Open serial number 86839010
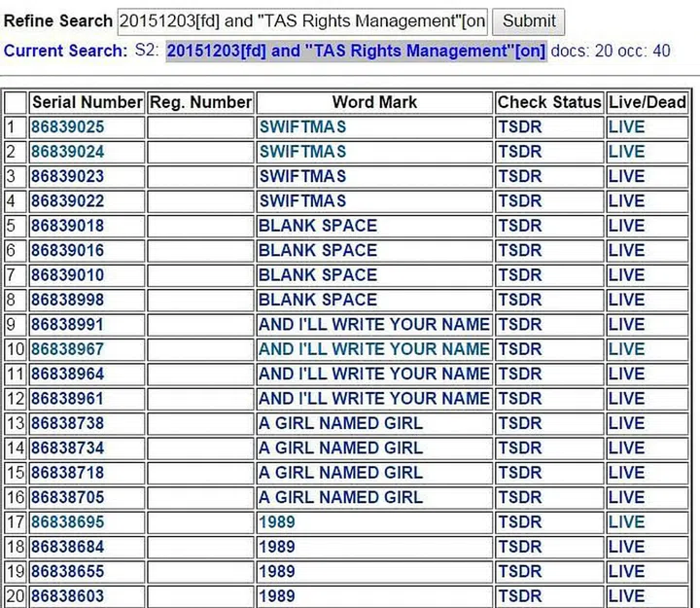The image size is (700, 608). [x=67, y=275]
